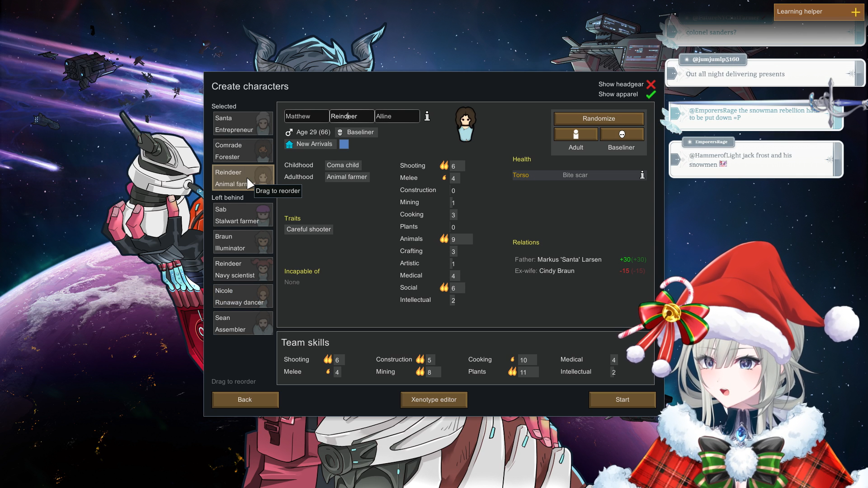This screenshot has height=488, width=868.
Task: Toggle Show headgear red X
Action: 651,84
